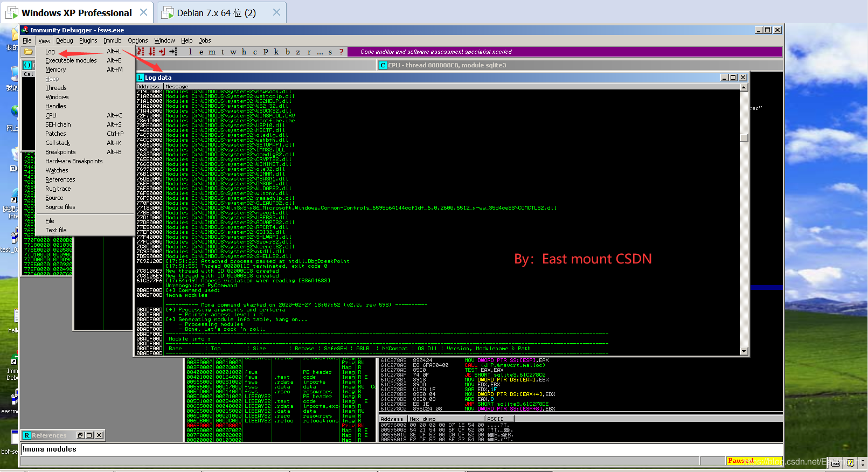Click the Open file folder toolbar icon
This screenshot has height=472, width=868.
tap(28, 52)
